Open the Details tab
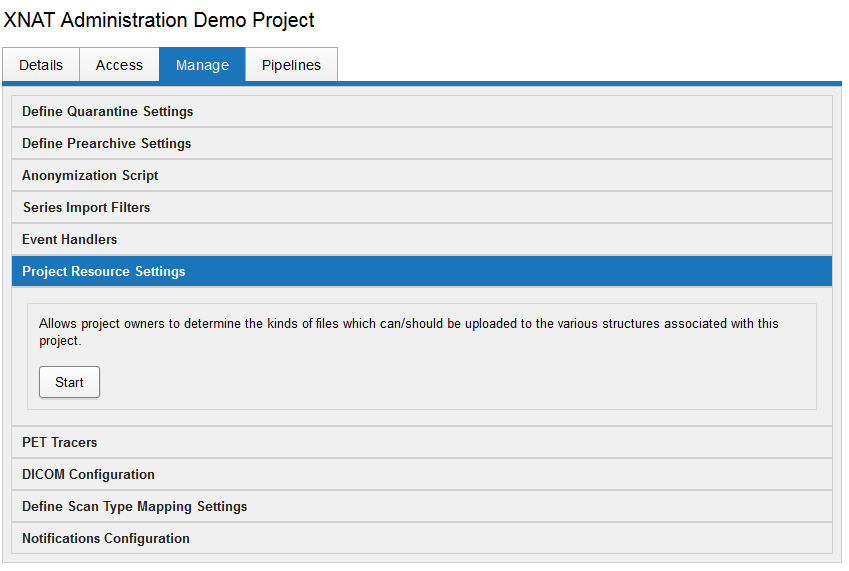Image resolution: width=849 pixels, height=571 pixels. [x=41, y=65]
